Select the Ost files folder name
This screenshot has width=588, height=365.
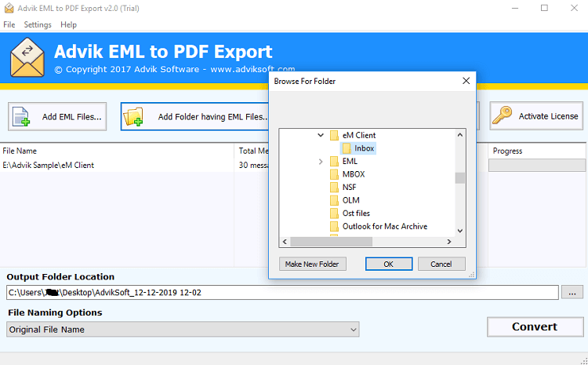[x=356, y=214]
